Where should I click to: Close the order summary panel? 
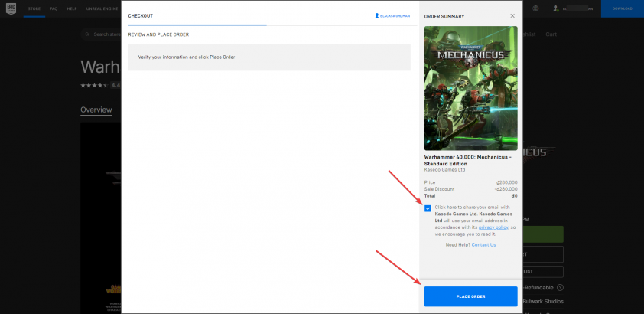(x=512, y=15)
